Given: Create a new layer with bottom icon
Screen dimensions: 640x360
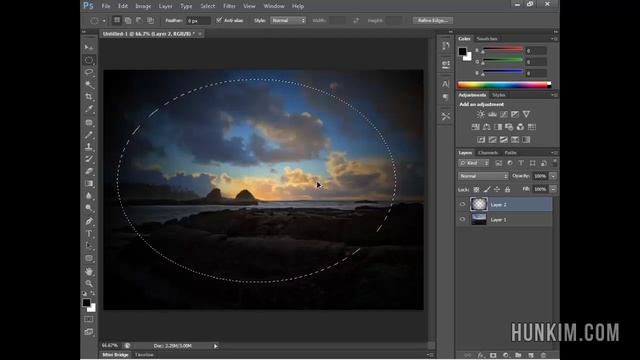Looking at the screenshot, I should (x=531, y=355).
